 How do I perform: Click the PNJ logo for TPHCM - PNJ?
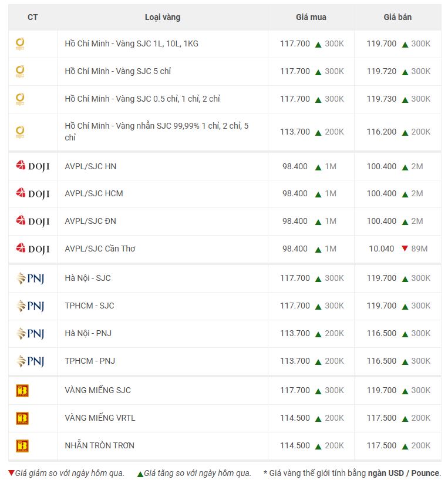point(30,361)
